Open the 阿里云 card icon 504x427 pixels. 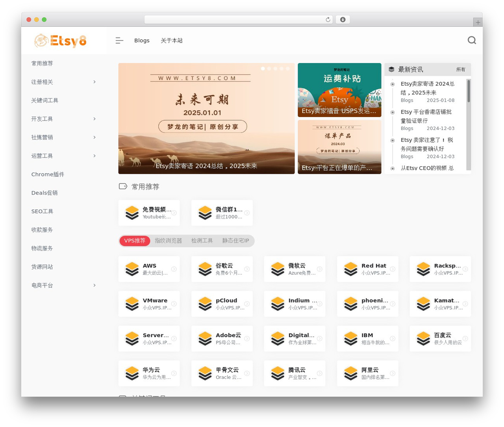coord(351,373)
